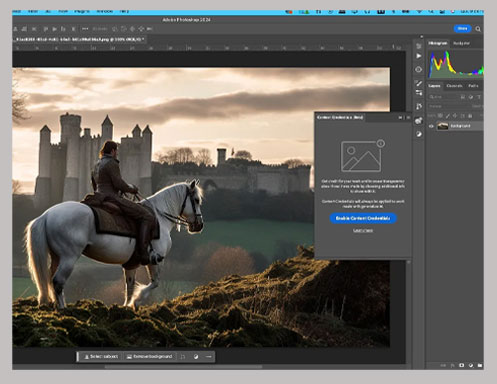Select the Layers tab
Image resolution: width=497 pixels, height=384 pixels.
[434, 86]
